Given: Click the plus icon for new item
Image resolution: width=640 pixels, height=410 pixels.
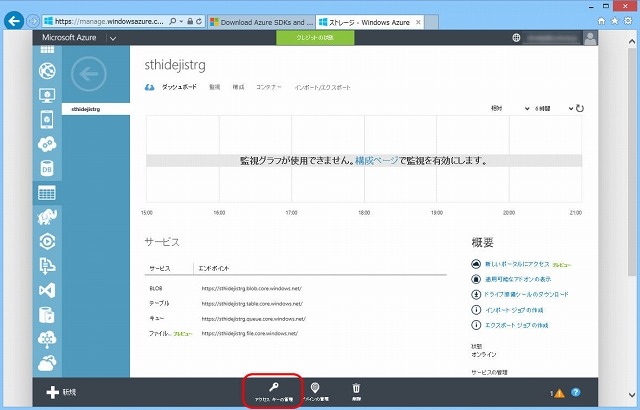Looking at the screenshot, I should 53,392.
